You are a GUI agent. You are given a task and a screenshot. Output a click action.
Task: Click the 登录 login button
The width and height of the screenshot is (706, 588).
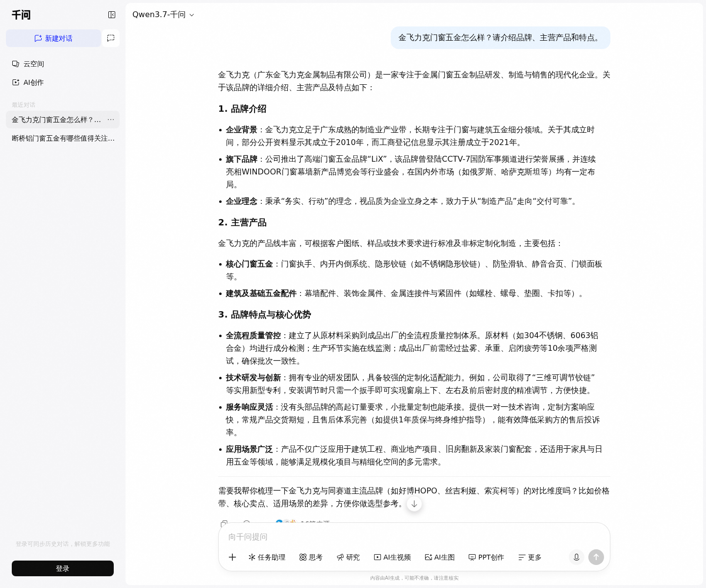[x=63, y=568]
